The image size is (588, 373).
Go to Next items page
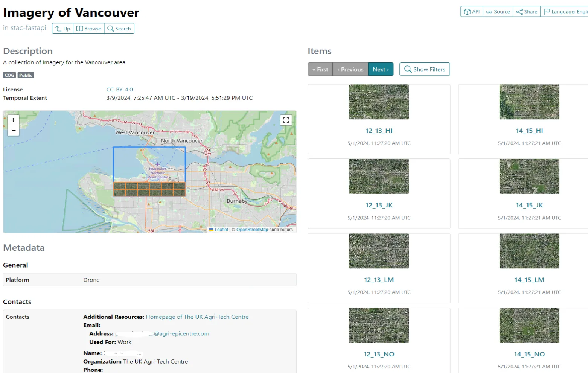[x=381, y=69]
